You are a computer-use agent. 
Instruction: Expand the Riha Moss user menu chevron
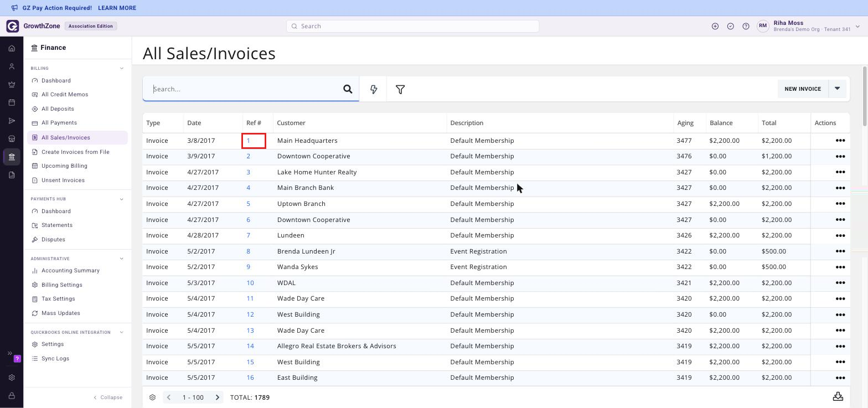(858, 26)
